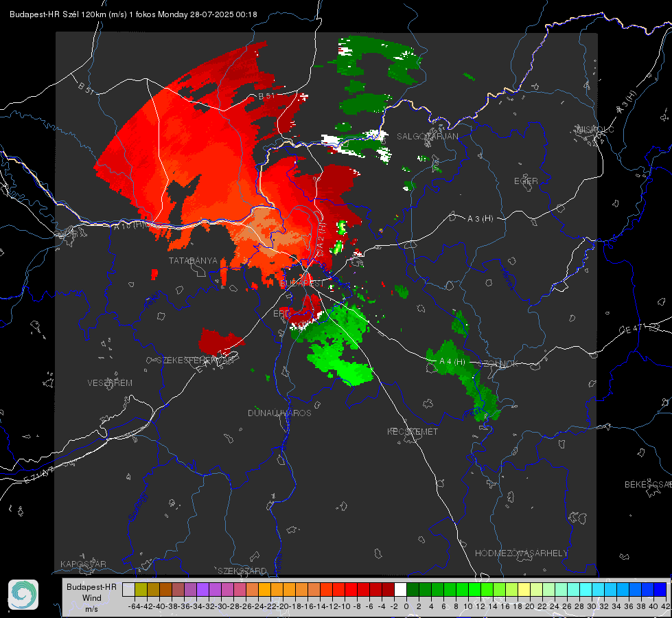Select the white swatch in the wind legend
This screenshot has height=618, width=672.
[400, 589]
